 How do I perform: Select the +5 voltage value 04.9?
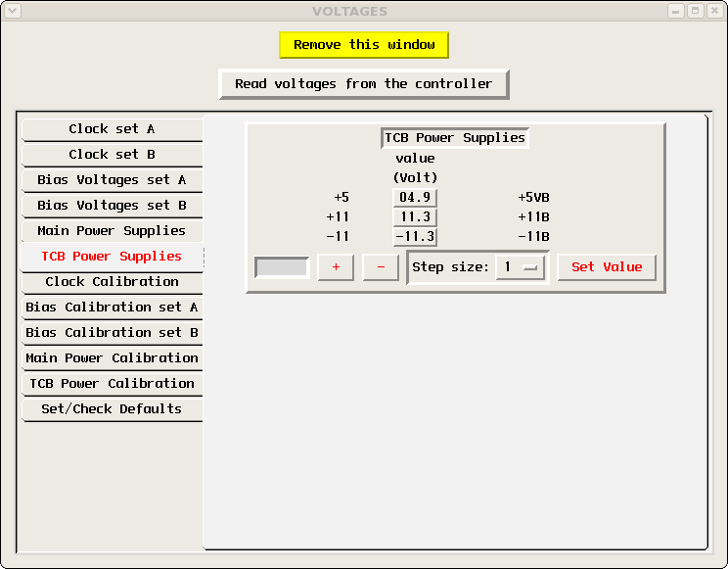tap(415, 198)
